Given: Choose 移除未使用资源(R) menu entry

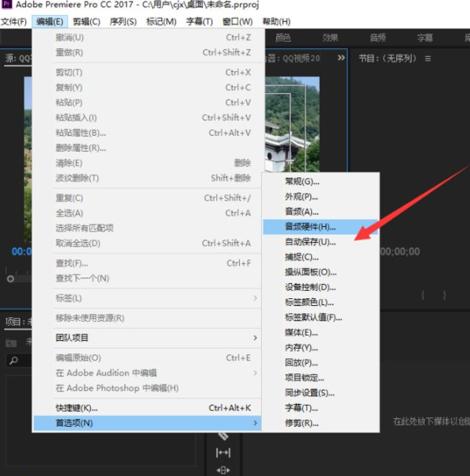Looking at the screenshot, I should [147, 318].
